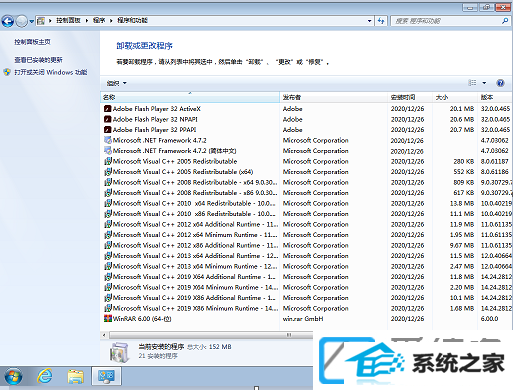Sort by 版本 column header

point(495,97)
